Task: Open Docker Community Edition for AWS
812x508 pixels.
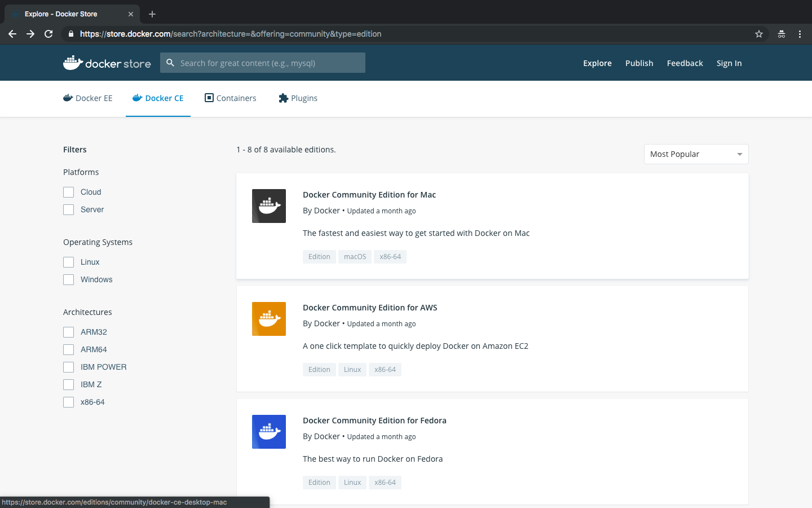Action: coord(370,308)
